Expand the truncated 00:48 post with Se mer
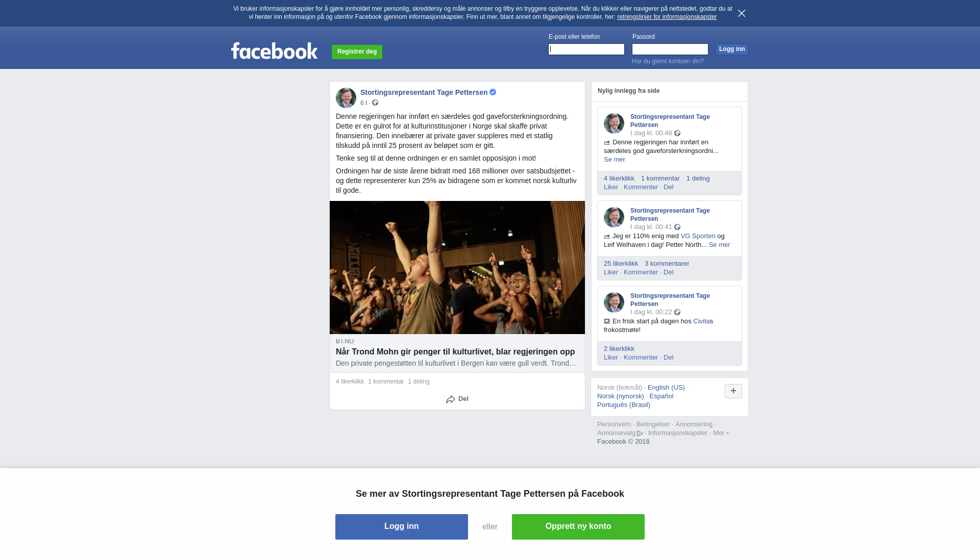 pyautogui.click(x=615, y=160)
